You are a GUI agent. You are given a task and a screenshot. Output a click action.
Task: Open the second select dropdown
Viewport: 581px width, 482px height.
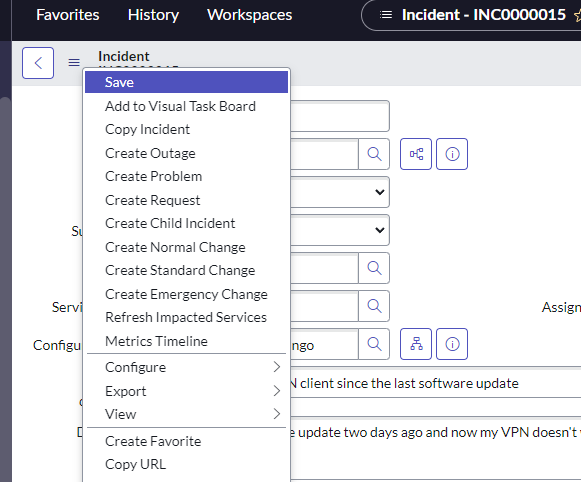340,230
